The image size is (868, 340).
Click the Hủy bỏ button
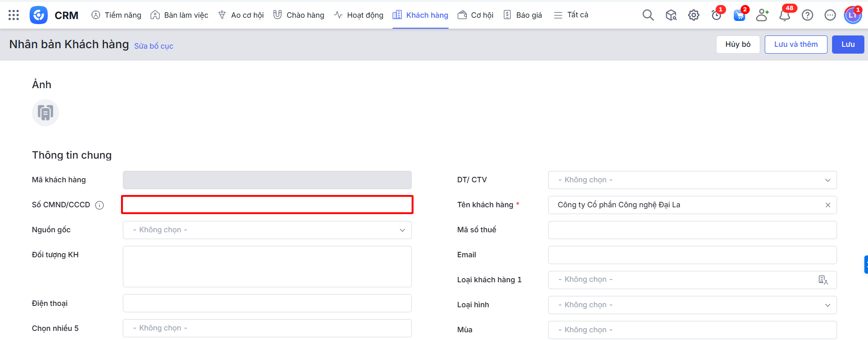click(737, 45)
